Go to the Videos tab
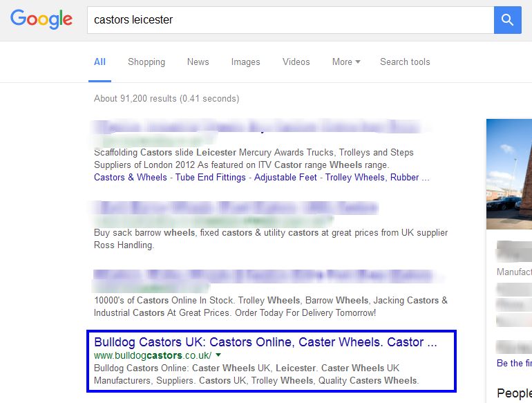 click(296, 62)
